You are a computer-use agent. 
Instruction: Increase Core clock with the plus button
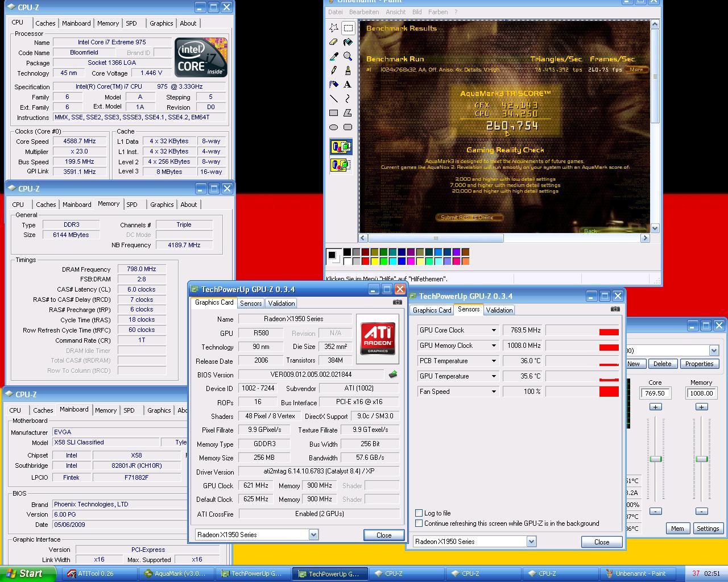[x=655, y=407]
